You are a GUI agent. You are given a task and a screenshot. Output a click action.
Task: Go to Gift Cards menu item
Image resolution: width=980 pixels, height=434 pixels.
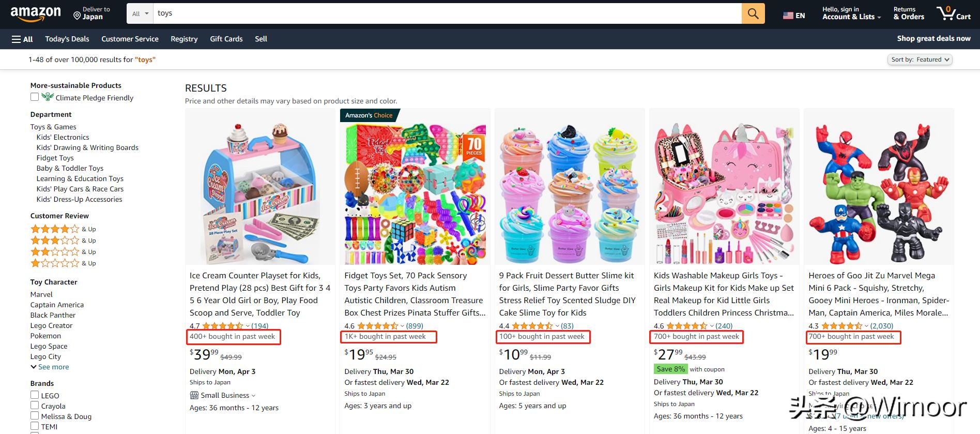(226, 39)
